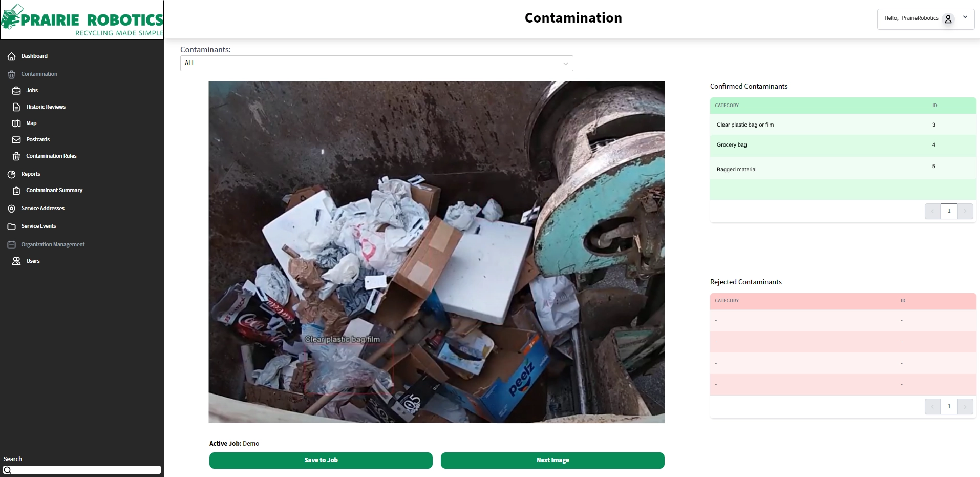Click the confirmed ID column header
Screen dimensions: 980x477
coord(934,106)
